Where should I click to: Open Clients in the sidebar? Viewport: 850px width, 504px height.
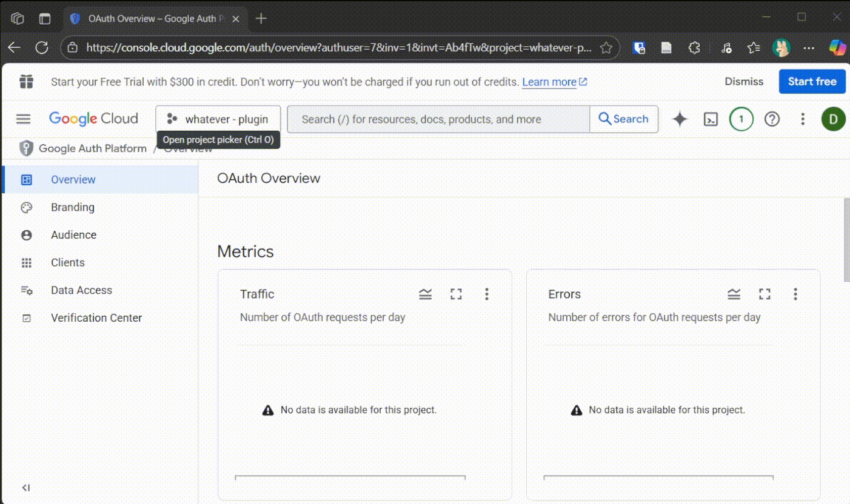point(100,263)
